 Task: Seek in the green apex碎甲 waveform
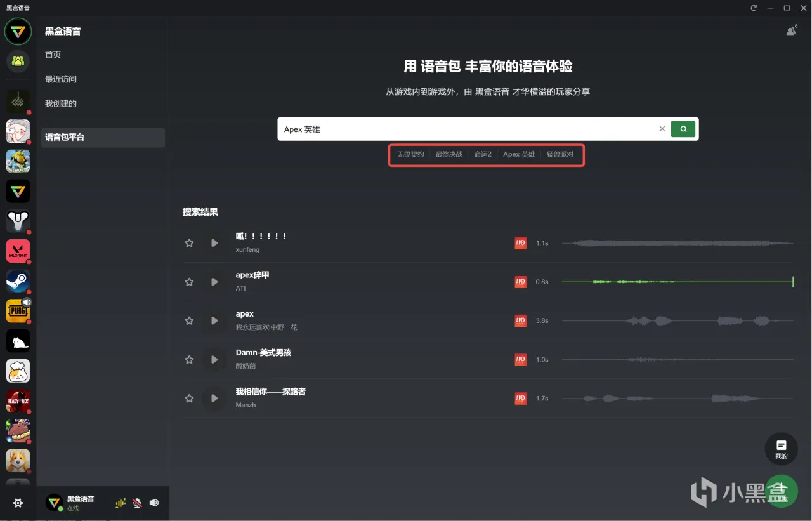pyautogui.click(x=678, y=282)
